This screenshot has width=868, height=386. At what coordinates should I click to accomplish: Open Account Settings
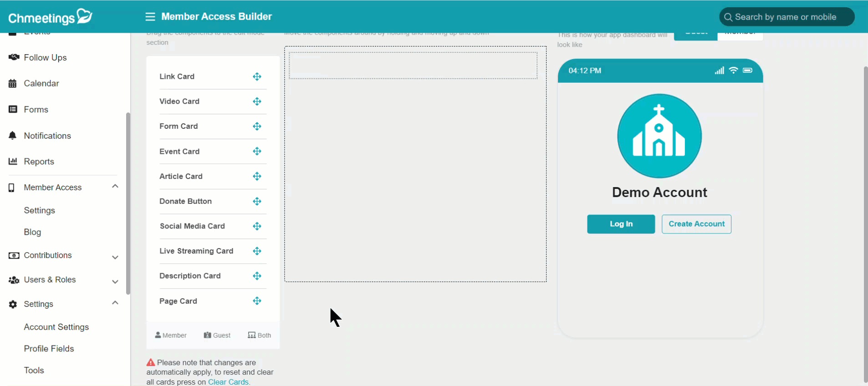(56, 327)
